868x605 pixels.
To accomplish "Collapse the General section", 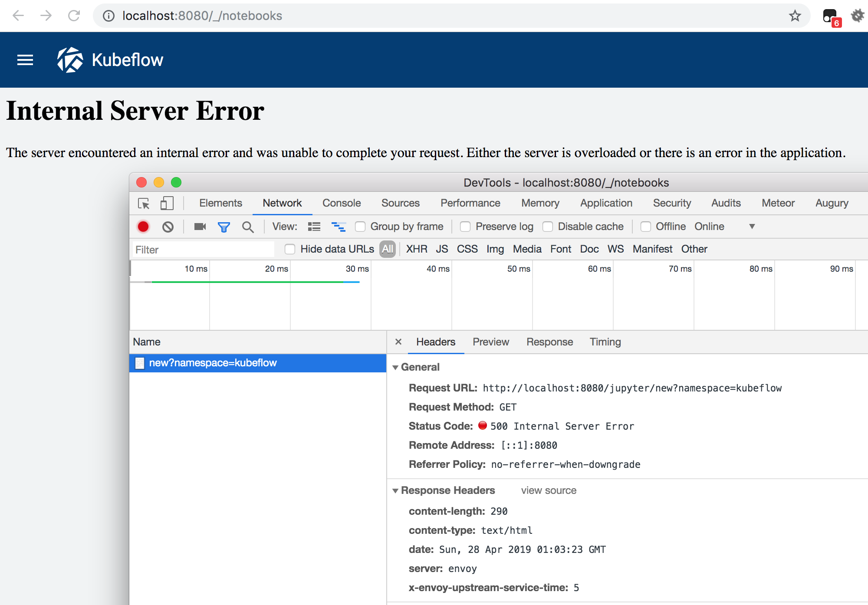I will point(395,368).
